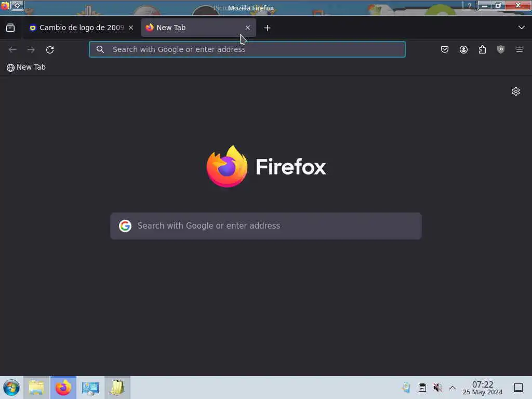The image size is (532, 399).
Task: Open the Windows Start orb
Action: point(11,388)
